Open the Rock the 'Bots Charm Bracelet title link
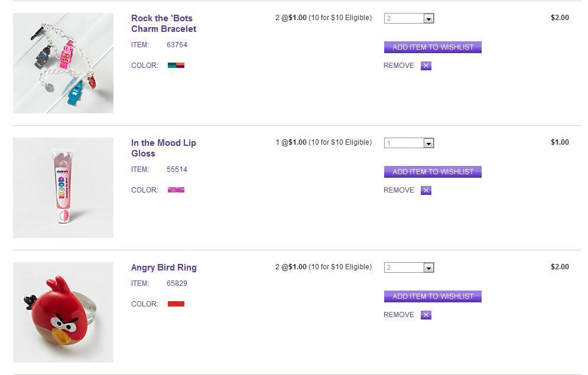This screenshot has width=588, height=375. click(x=164, y=24)
